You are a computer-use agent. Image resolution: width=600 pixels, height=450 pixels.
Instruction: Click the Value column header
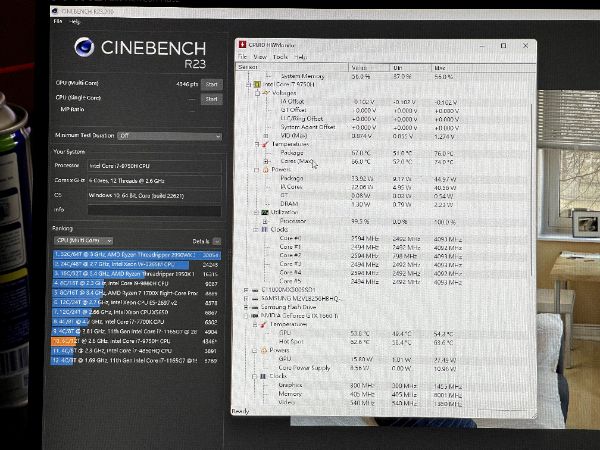[x=369, y=68]
